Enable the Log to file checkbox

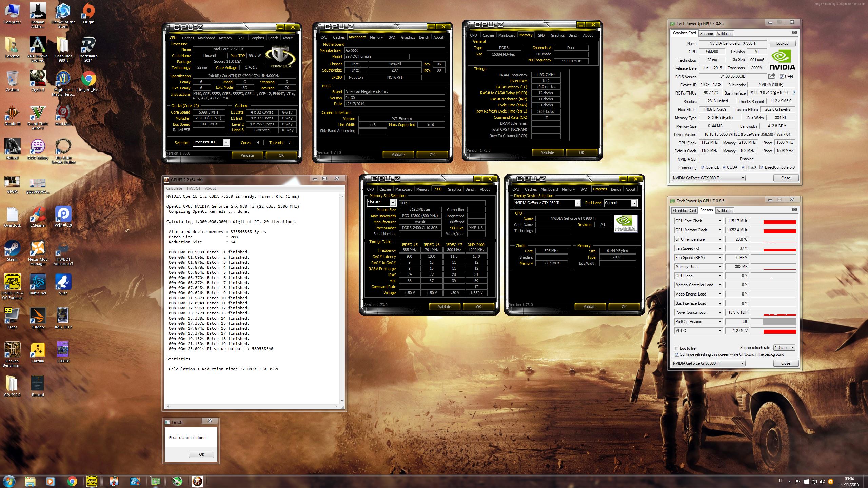pyautogui.click(x=677, y=348)
